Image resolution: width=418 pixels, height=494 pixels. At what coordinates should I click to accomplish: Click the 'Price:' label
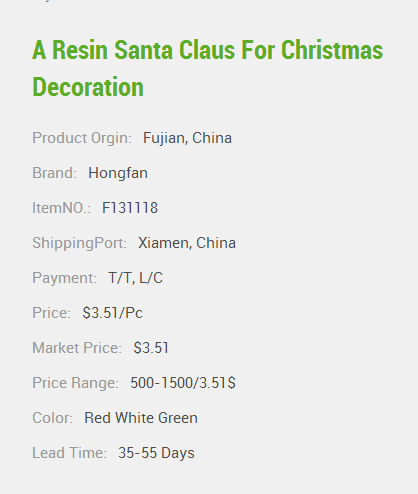pos(52,313)
